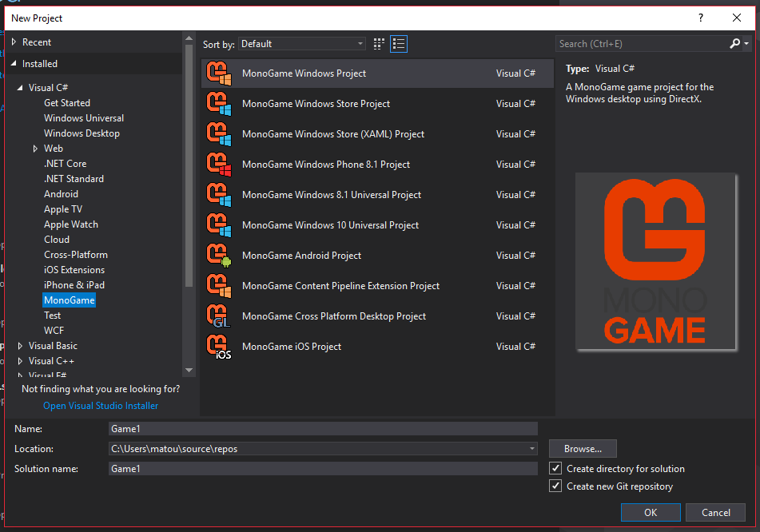Open the Sort by dropdown

click(302, 44)
